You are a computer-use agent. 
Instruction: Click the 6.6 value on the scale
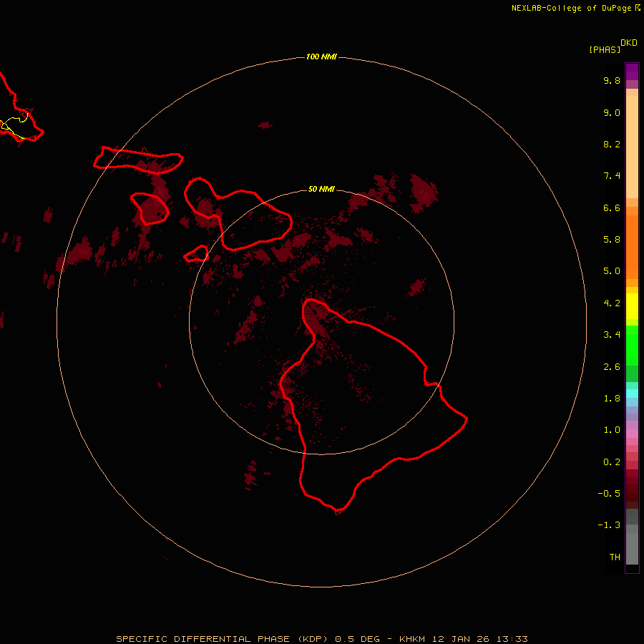tap(612, 208)
